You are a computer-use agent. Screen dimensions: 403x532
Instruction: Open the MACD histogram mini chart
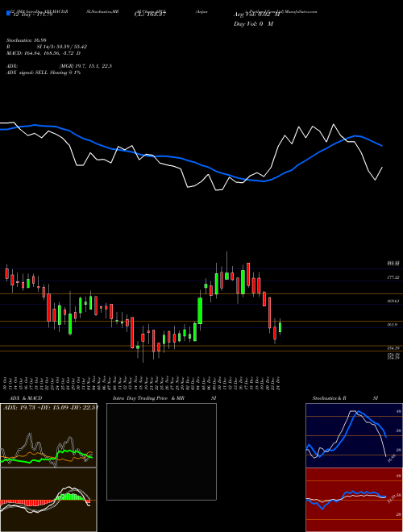[48, 500]
